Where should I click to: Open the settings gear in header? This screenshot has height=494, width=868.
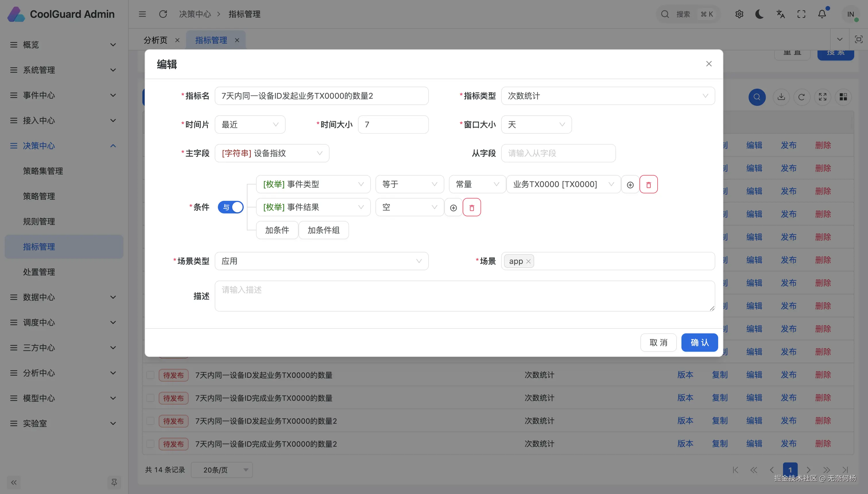739,14
